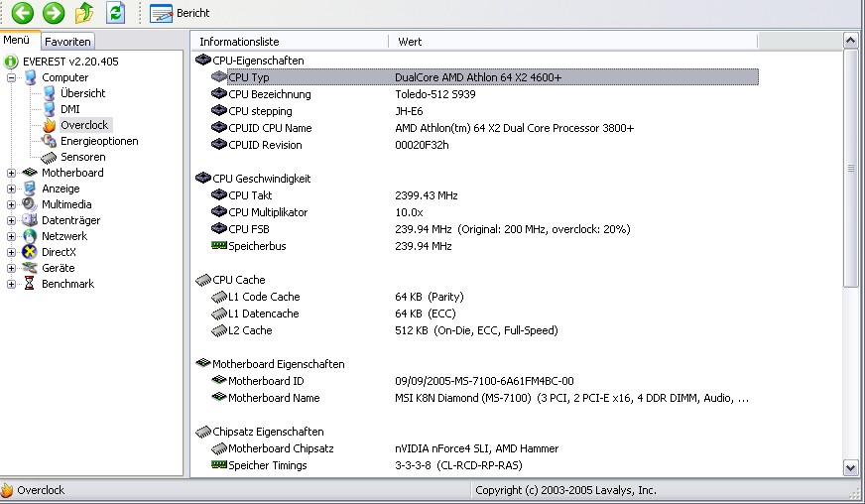Expand the Anzeige tree node

pos(11,189)
